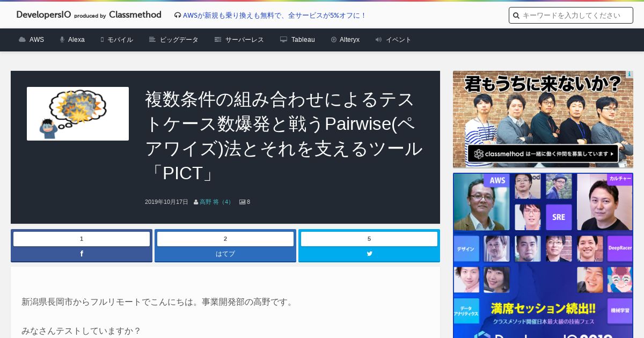Click the ad info icon on recruiting banner

click(x=630, y=74)
